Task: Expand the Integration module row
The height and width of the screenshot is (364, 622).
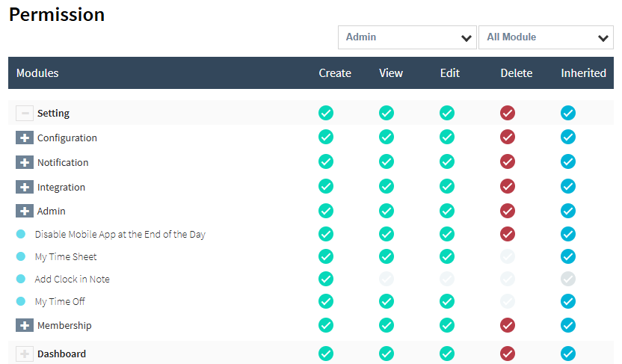Action: coord(25,188)
